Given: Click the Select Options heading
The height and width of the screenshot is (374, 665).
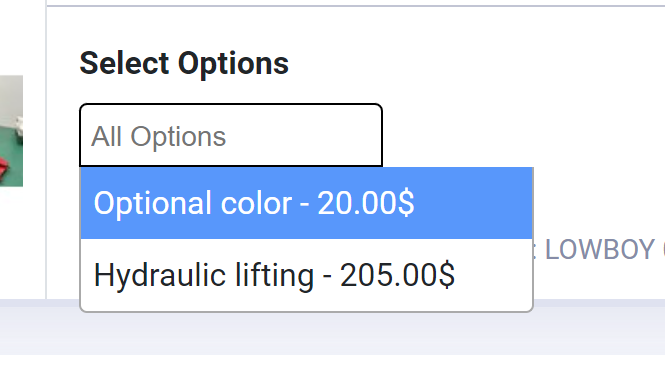Looking at the screenshot, I should 184,64.
